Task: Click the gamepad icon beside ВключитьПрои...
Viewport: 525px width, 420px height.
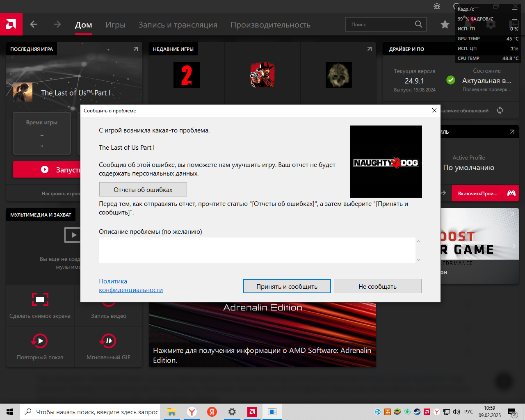Action: [511, 193]
